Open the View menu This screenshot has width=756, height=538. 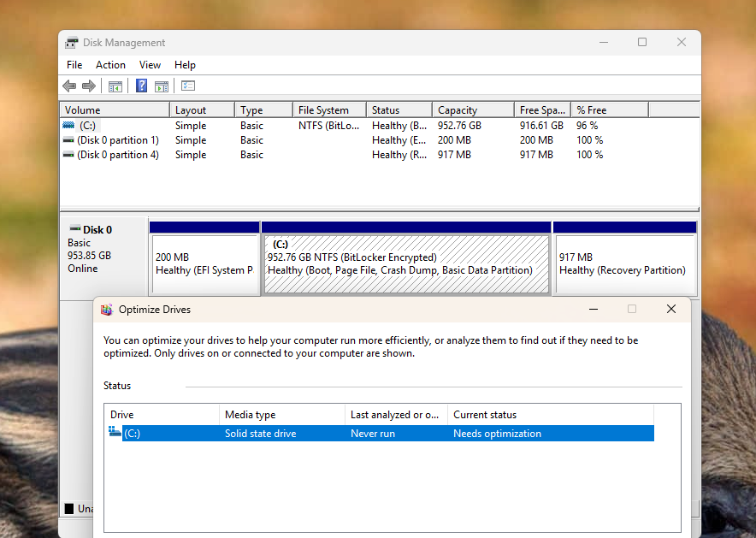[x=150, y=65]
